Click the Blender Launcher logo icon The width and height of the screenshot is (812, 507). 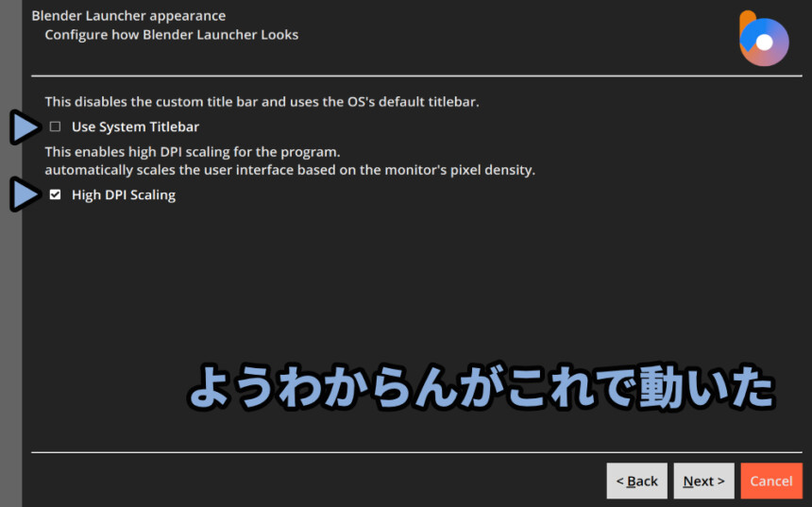pyautogui.click(x=764, y=39)
